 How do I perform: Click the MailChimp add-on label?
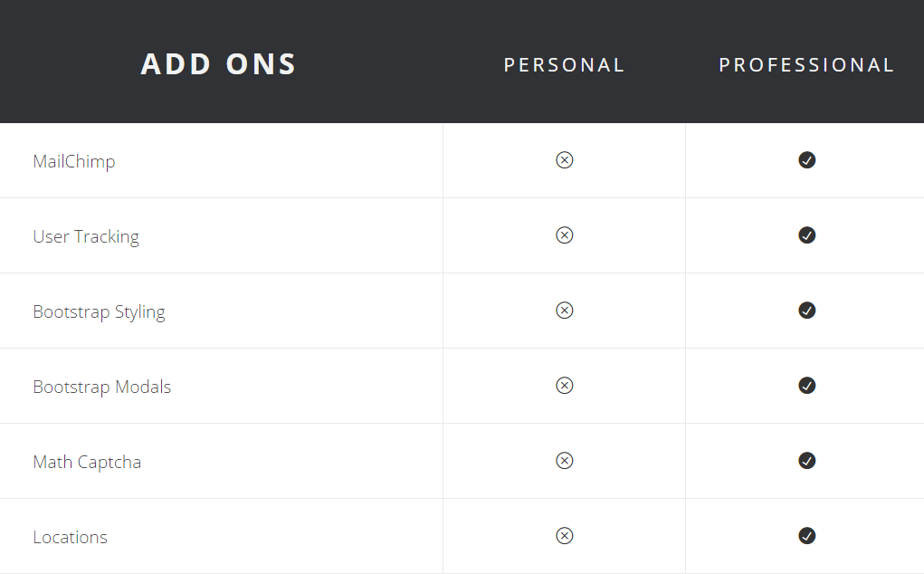click(74, 162)
